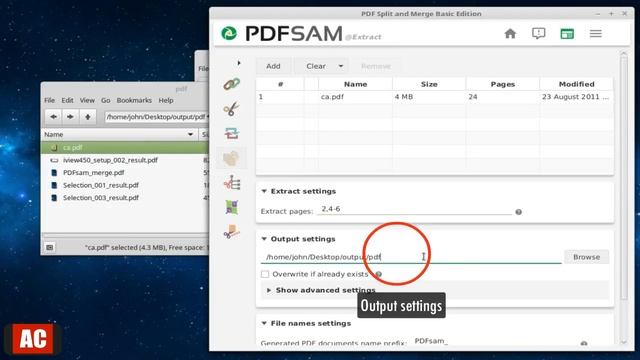
Task: Select the Merge module chain-link icon
Action: (x=231, y=84)
